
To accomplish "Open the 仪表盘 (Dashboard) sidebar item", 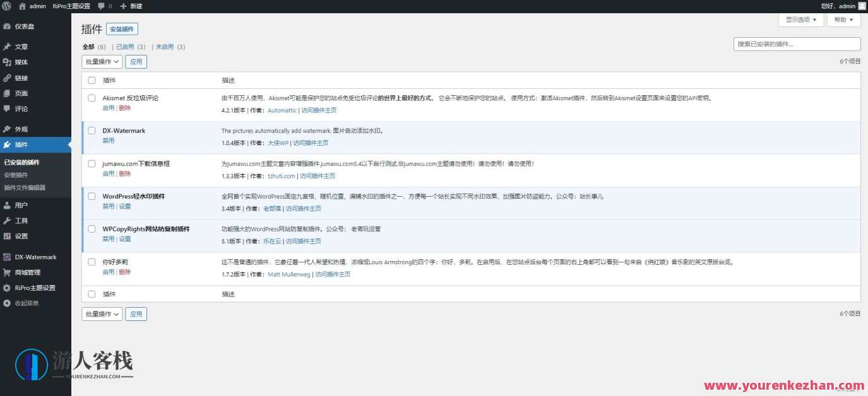I will [x=21, y=26].
